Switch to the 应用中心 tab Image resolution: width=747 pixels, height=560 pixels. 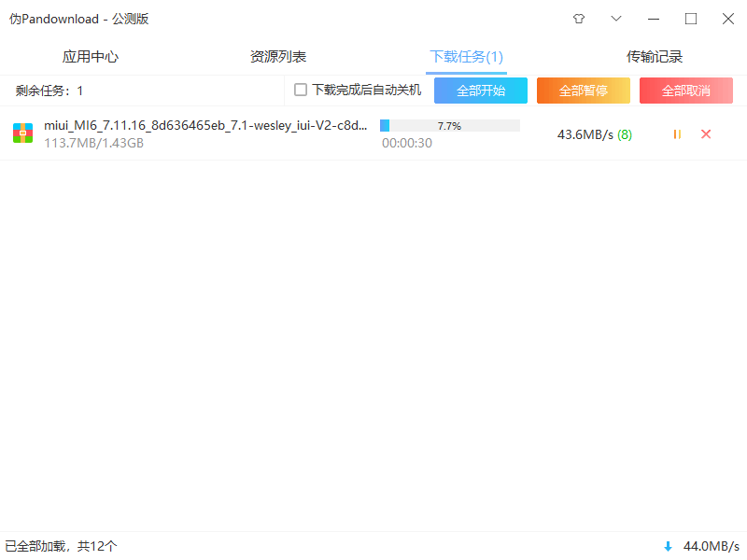click(90, 56)
